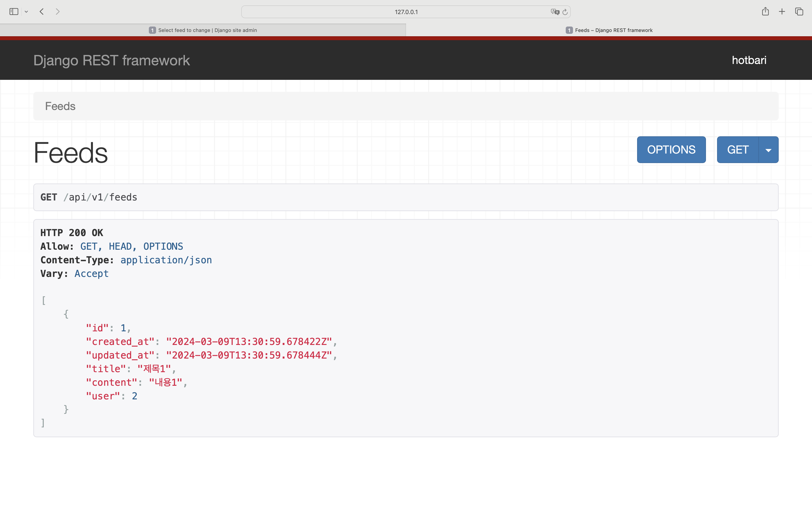Click the HTTP 200 OK status line

(x=72, y=233)
